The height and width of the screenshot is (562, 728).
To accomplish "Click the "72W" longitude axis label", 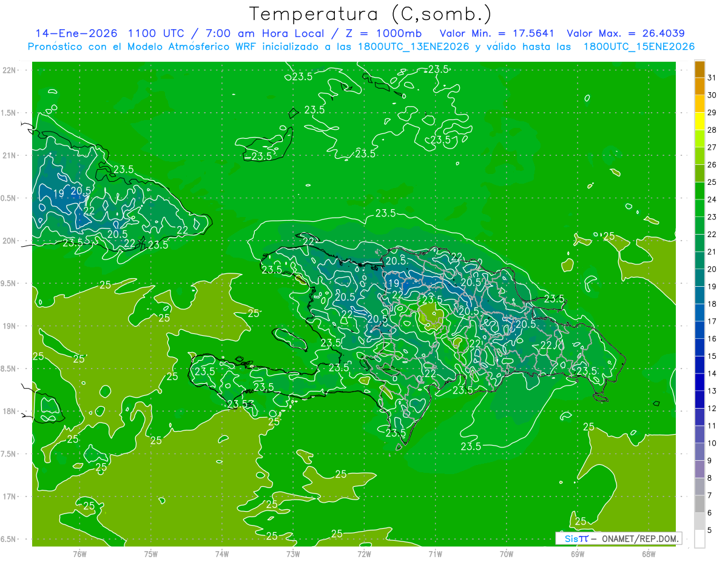I will (x=364, y=554).
